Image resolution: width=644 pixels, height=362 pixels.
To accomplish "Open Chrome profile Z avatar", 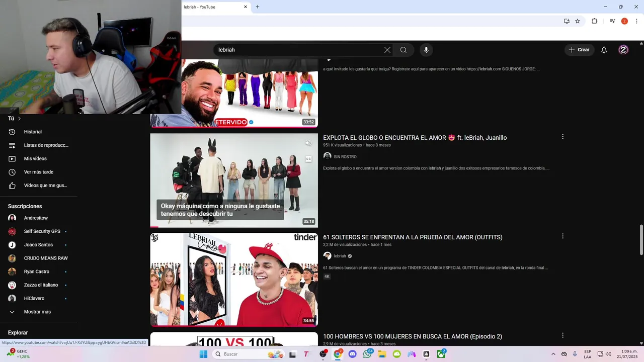I will click(624, 21).
